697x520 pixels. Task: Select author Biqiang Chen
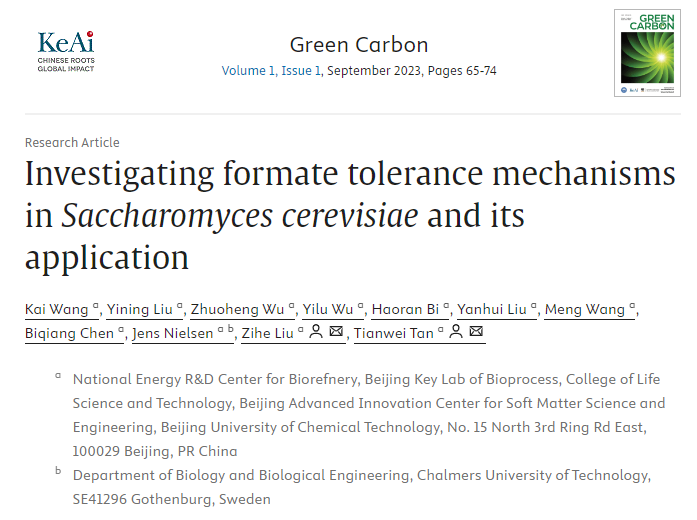coord(69,333)
